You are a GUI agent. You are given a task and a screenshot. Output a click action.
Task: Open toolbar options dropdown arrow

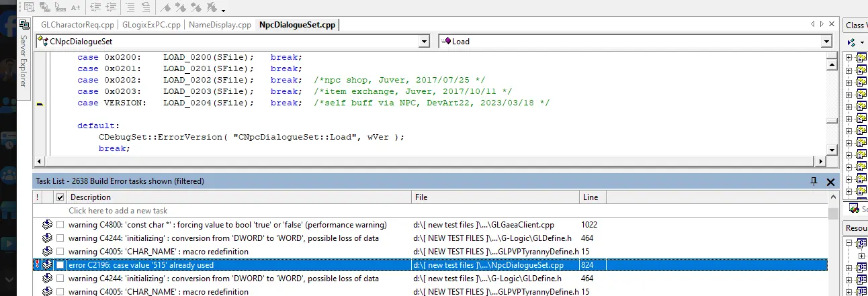223,11
